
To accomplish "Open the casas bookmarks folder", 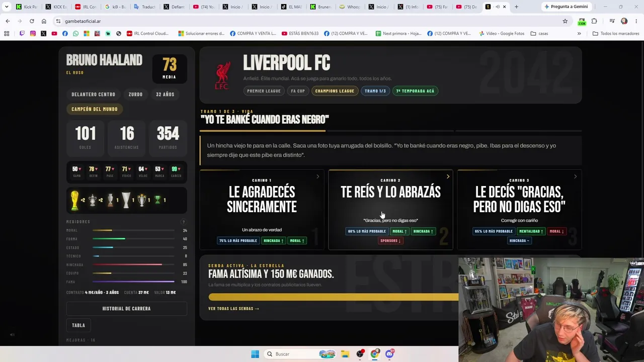I will tap(539, 34).
